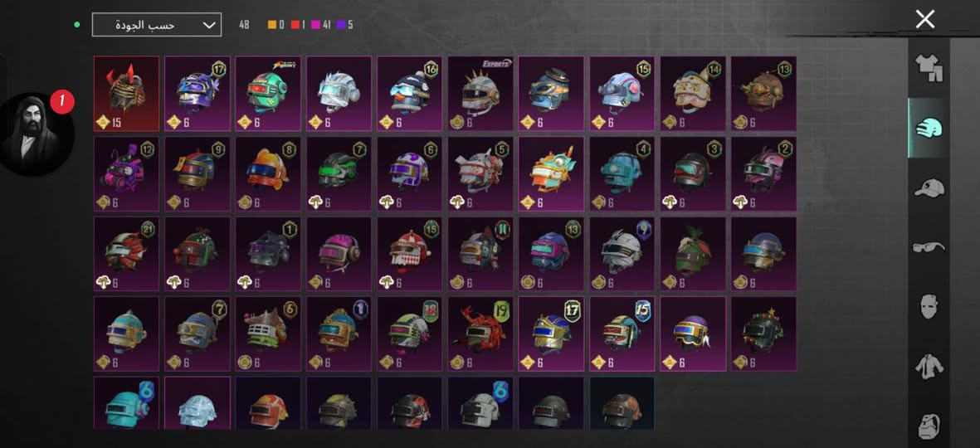
Task: Select the red horned helmet costing 15
Action: (x=127, y=94)
